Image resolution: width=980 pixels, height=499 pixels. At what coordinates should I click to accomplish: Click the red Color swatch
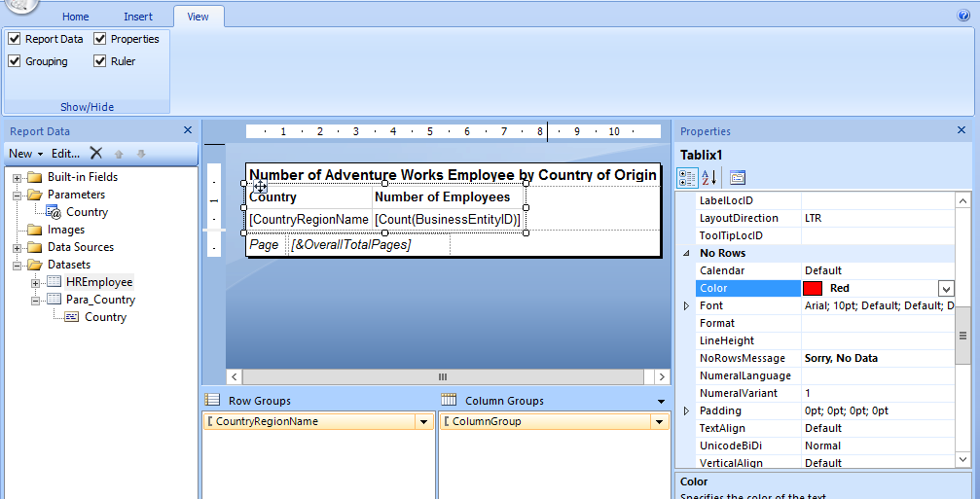click(x=813, y=289)
